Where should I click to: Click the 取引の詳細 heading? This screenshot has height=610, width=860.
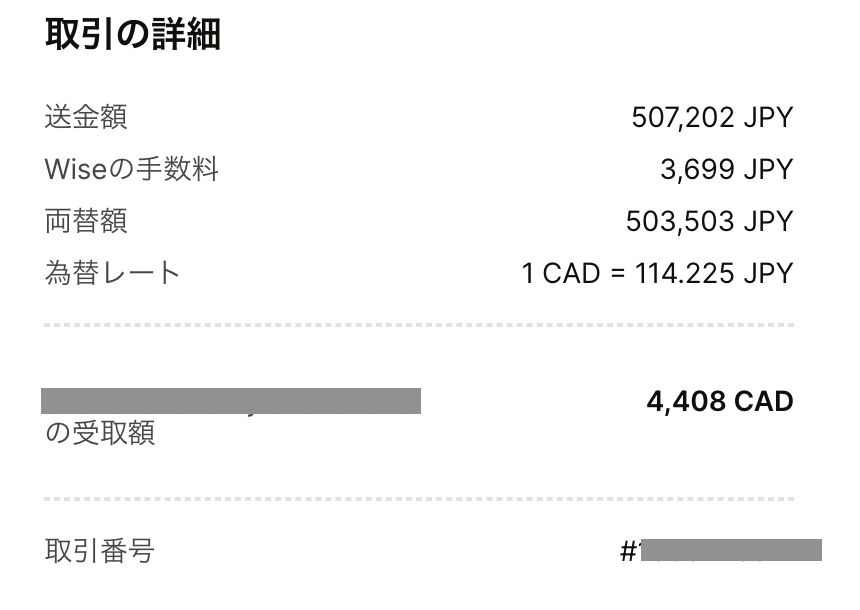tap(133, 35)
